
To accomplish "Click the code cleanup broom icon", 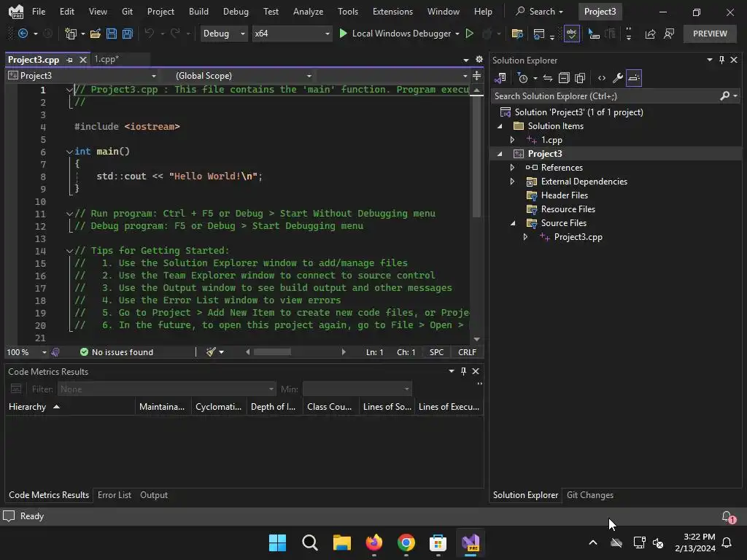I will [x=211, y=352].
